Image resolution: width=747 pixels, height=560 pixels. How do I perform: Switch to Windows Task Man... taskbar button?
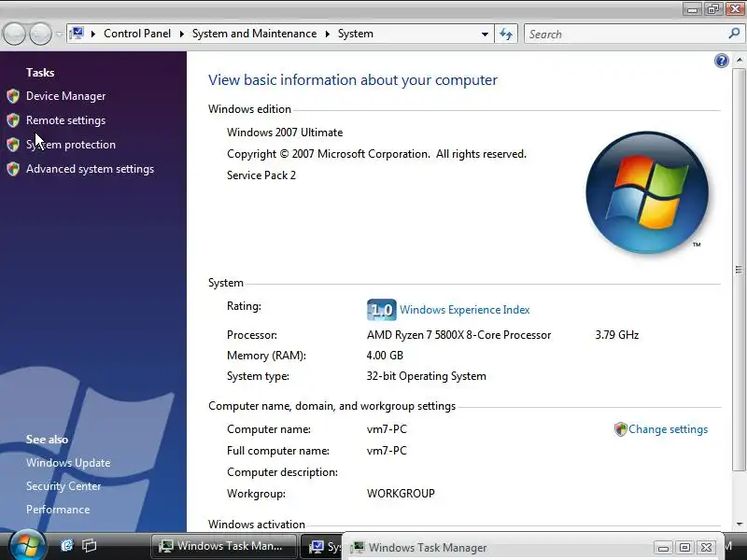click(224, 546)
